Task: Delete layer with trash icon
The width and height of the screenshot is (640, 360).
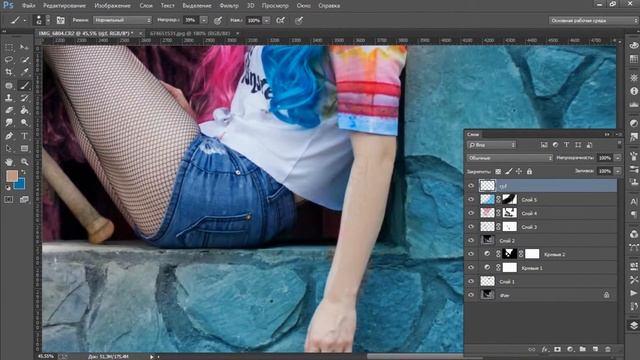Action: pyautogui.click(x=608, y=349)
